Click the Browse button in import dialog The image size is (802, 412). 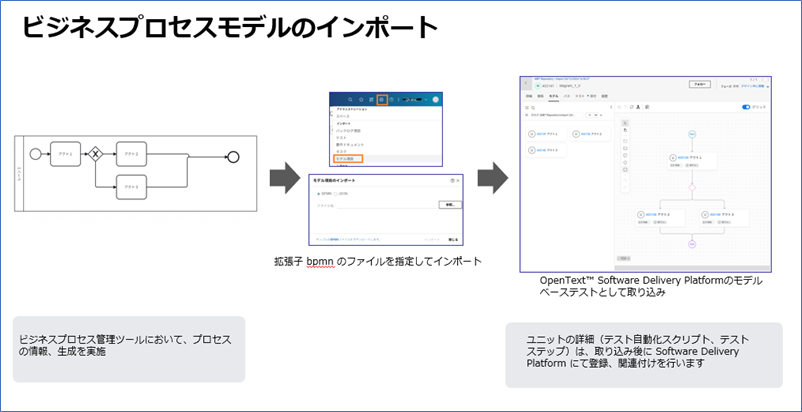click(x=449, y=204)
